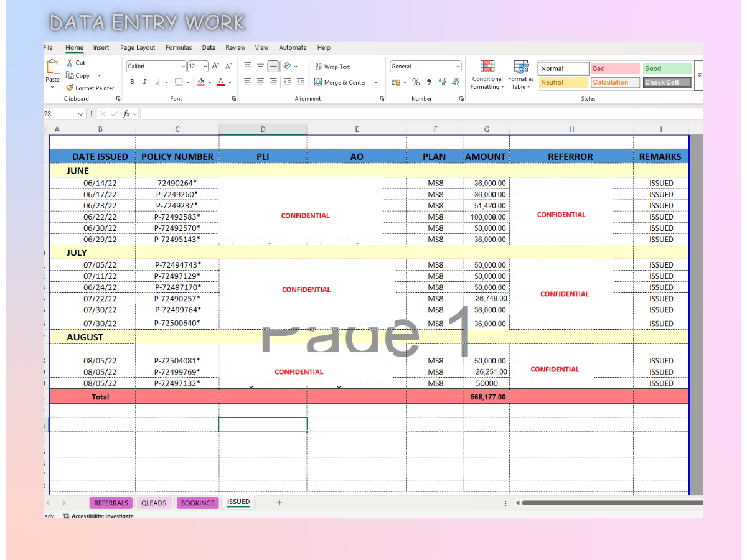Viewport: 747px width, 560px height.
Task: Decrease font size with smaller A icon
Action: [228, 66]
